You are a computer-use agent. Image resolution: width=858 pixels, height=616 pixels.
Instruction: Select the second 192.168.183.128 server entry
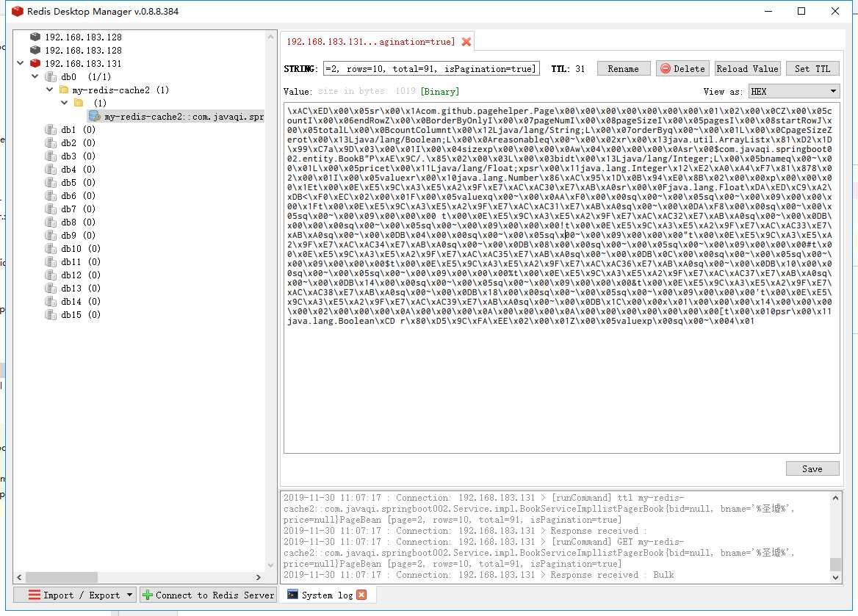(83, 51)
